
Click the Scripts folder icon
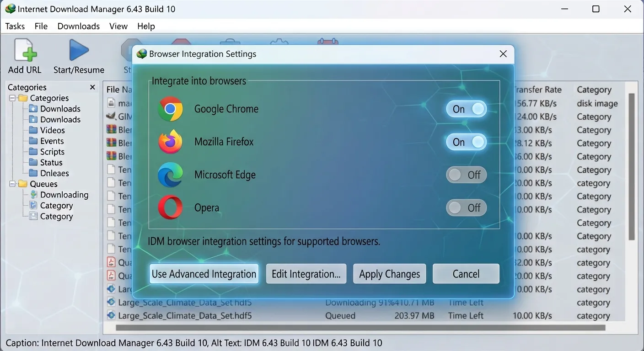[33, 152]
